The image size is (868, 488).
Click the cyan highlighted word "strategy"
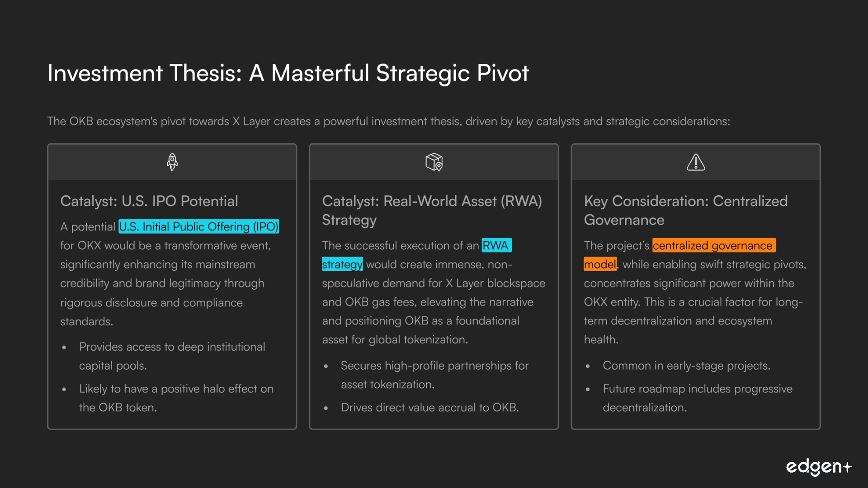(x=342, y=264)
